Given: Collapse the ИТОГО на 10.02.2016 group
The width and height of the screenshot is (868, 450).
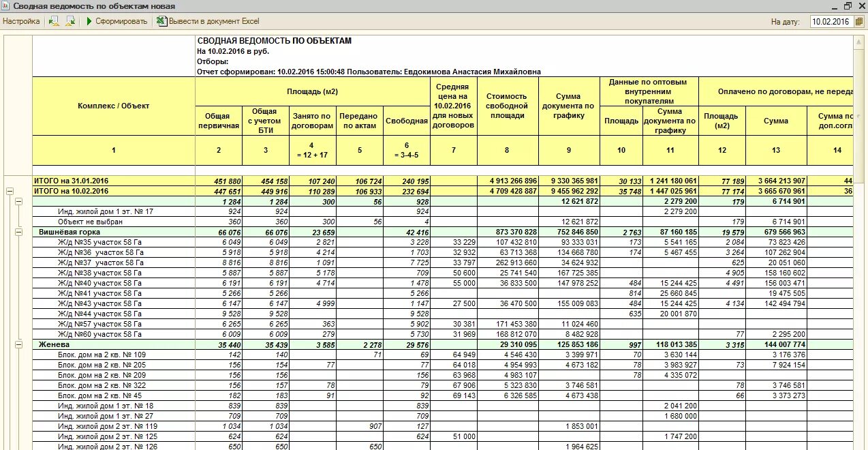Looking at the screenshot, I should (x=10, y=192).
